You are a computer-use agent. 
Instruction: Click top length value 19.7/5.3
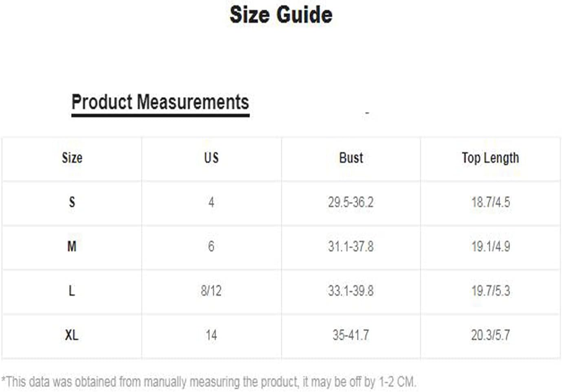click(491, 291)
